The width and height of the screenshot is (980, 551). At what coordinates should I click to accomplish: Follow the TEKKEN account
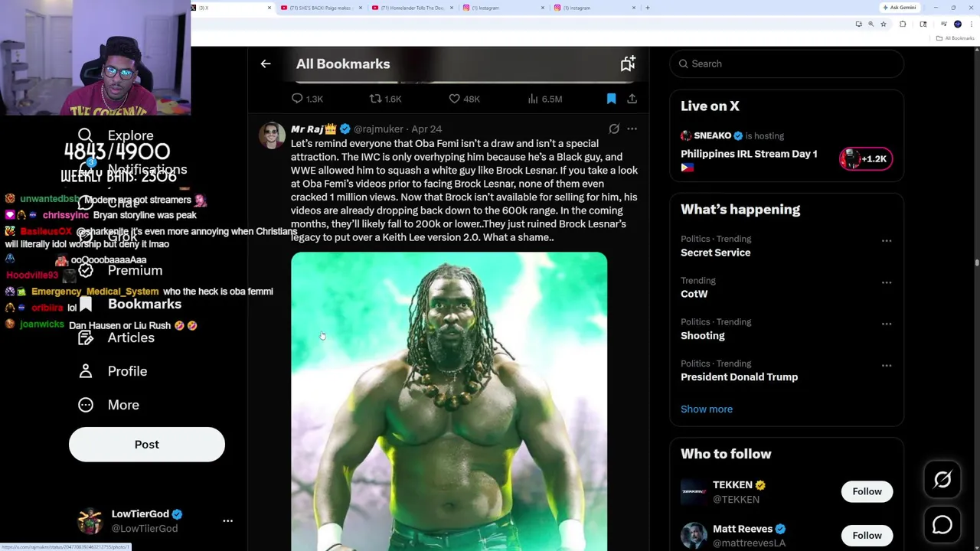867,491
